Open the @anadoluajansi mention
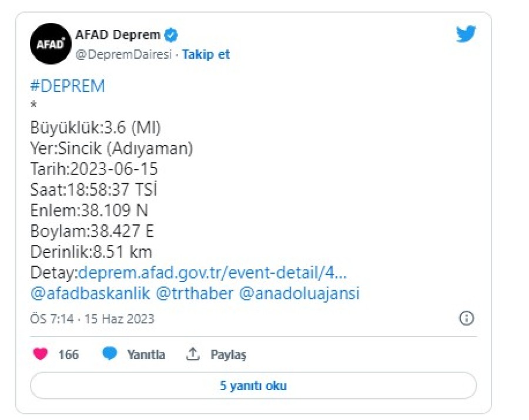Screen dimensions: 529x420 click(x=299, y=293)
